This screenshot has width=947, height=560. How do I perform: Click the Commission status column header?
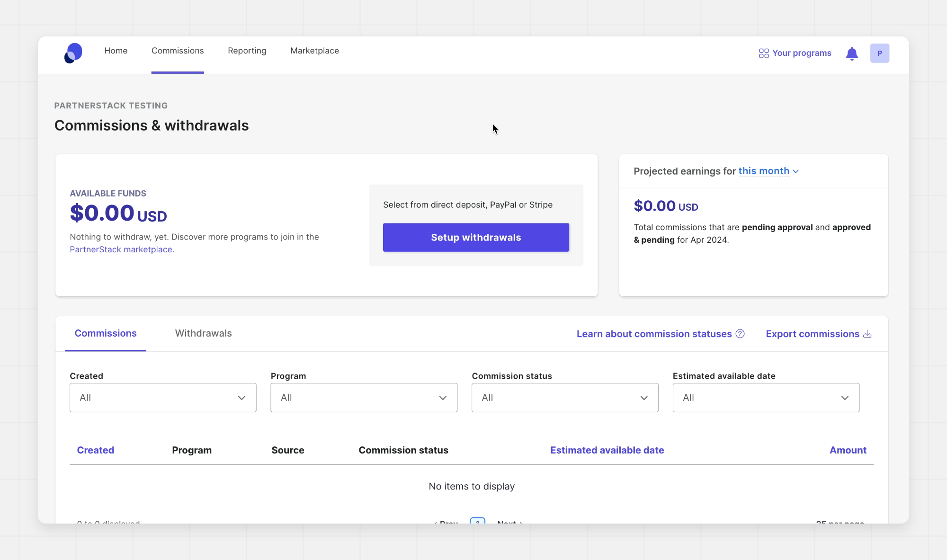[x=403, y=450]
